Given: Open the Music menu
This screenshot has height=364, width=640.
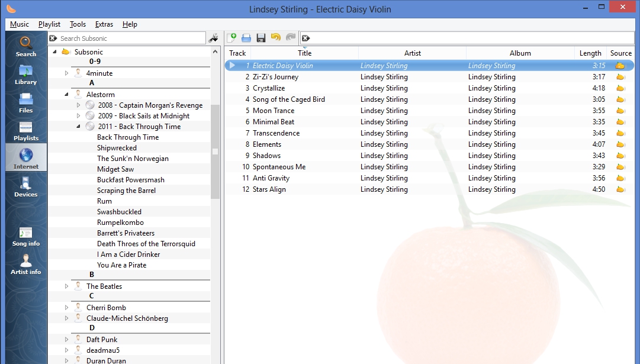Looking at the screenshot, I should click(19, 24).
